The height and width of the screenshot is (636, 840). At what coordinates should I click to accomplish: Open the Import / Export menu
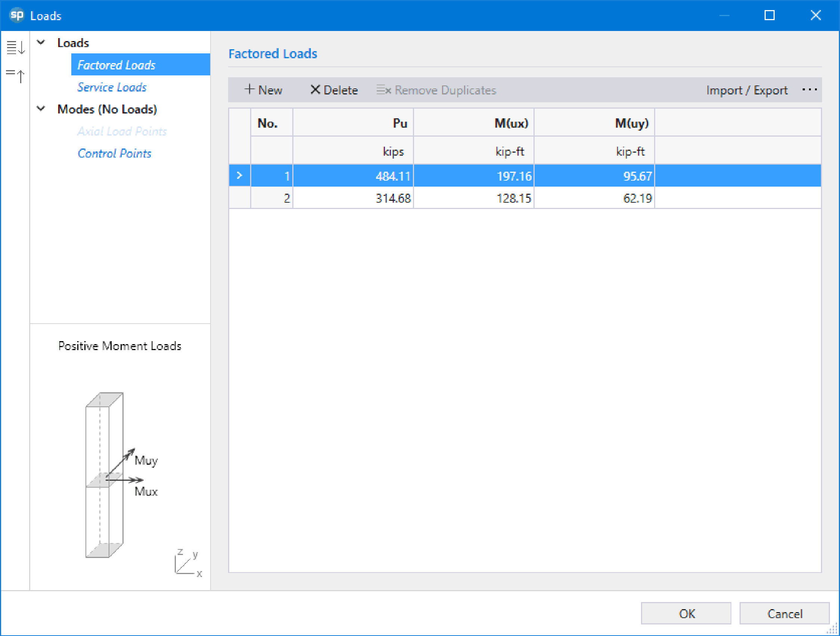click(747, 90)
